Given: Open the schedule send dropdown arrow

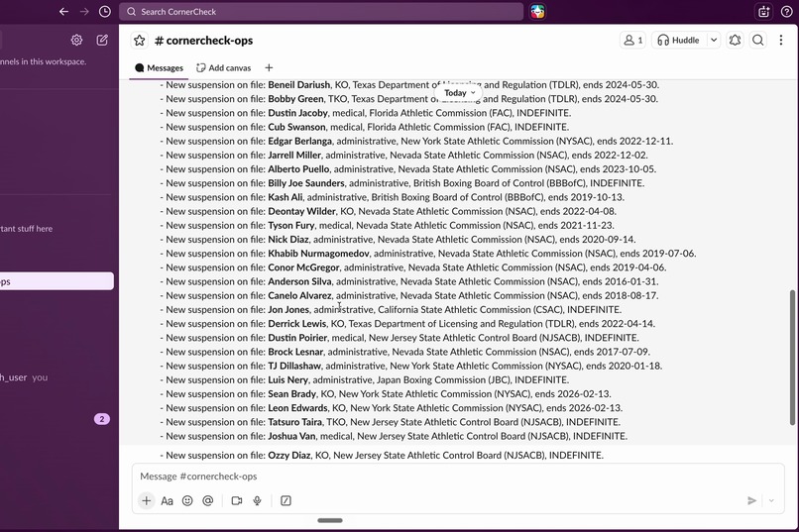Looking at the screenshot, I should pyautogui.click(x=771, y=500).
